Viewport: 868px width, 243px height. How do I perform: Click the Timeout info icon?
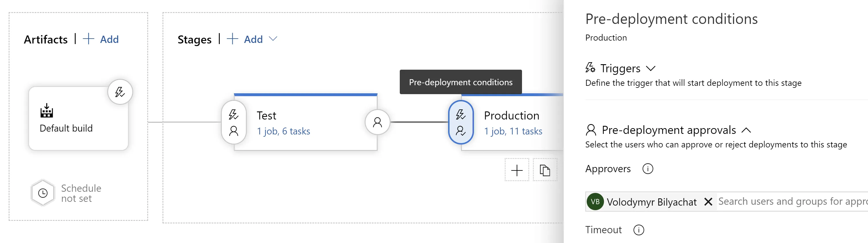(638, 230)
